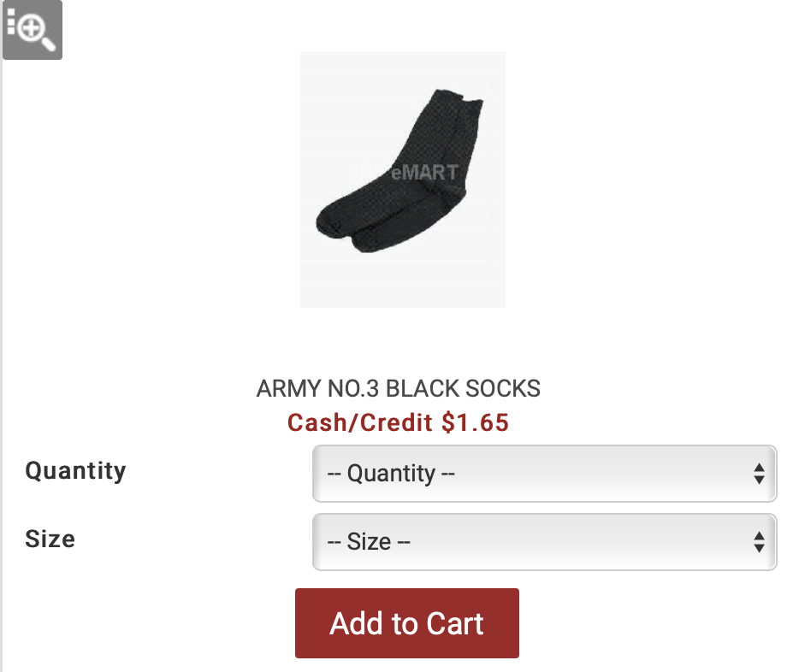This screenshot has height=672, width=787.
Task: Open the Size dropdown
Action: [x=544, y=541]
